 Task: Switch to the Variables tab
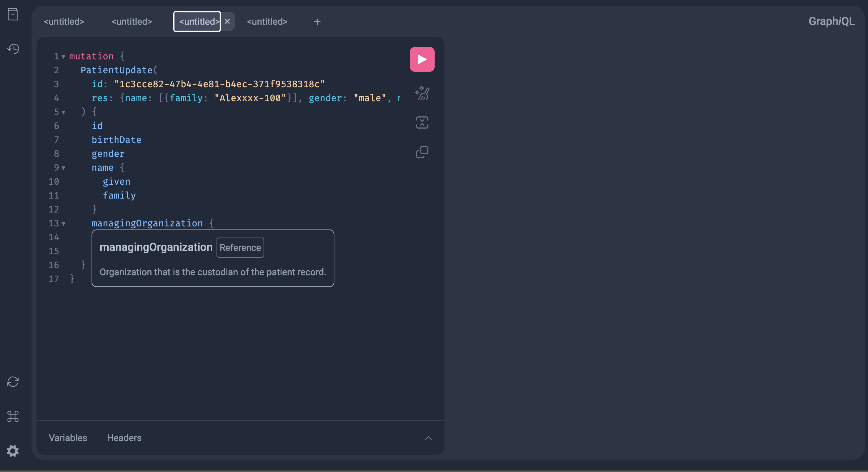pos(68,438)
